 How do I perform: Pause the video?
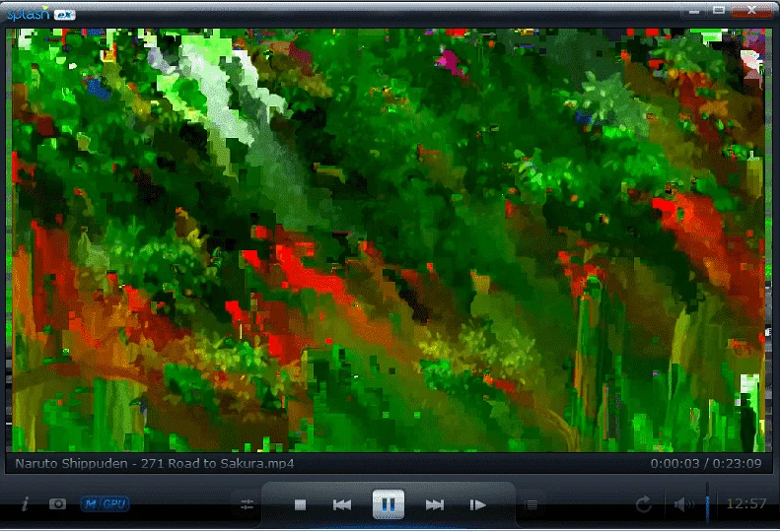[x=388, y=504]
